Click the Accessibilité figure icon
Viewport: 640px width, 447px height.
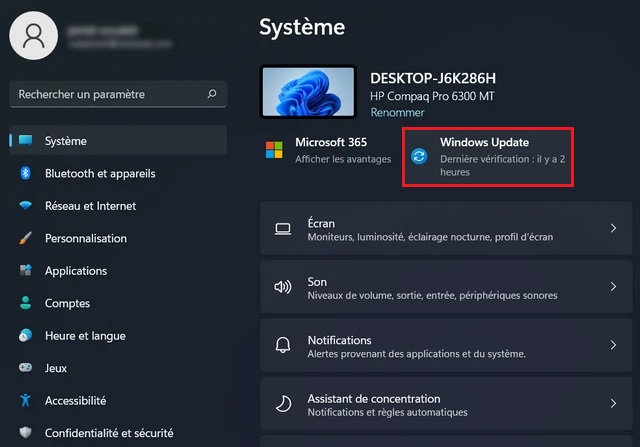pos(25,400)
